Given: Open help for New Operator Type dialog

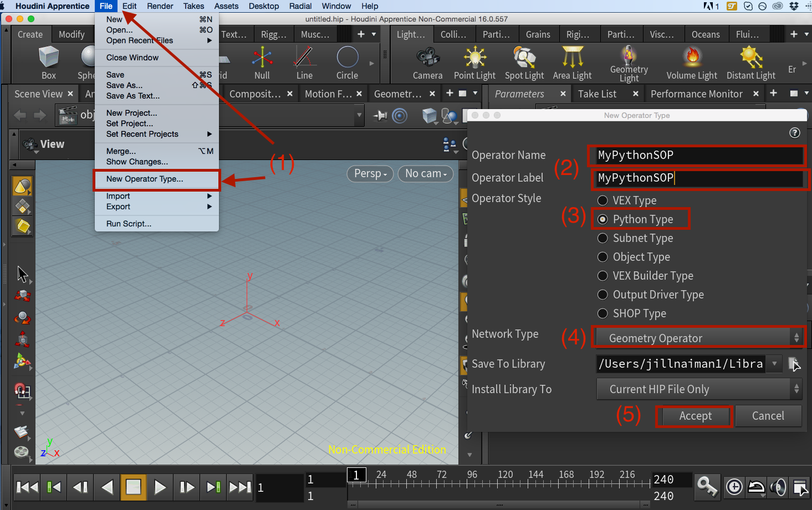Looking at the screenshot, I should [x=794, y=133].
